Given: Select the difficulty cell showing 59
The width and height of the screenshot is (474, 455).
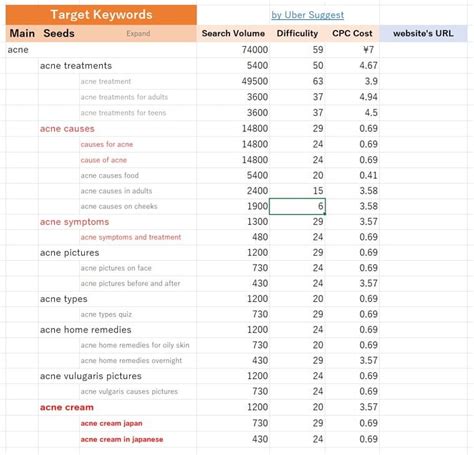Looking at the screenshot, I should pos(297,50).
